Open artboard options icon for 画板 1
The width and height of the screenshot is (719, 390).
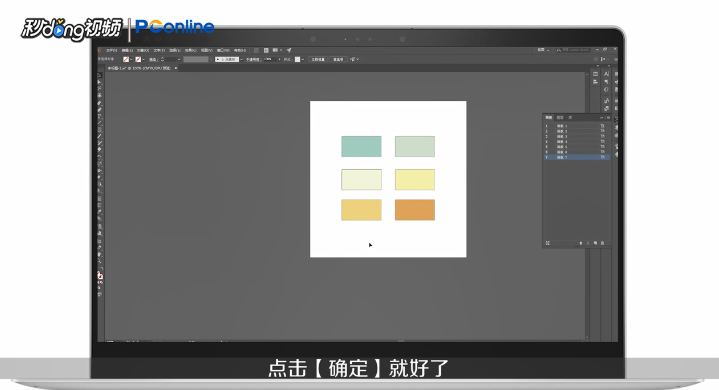(x=603, y=126)
